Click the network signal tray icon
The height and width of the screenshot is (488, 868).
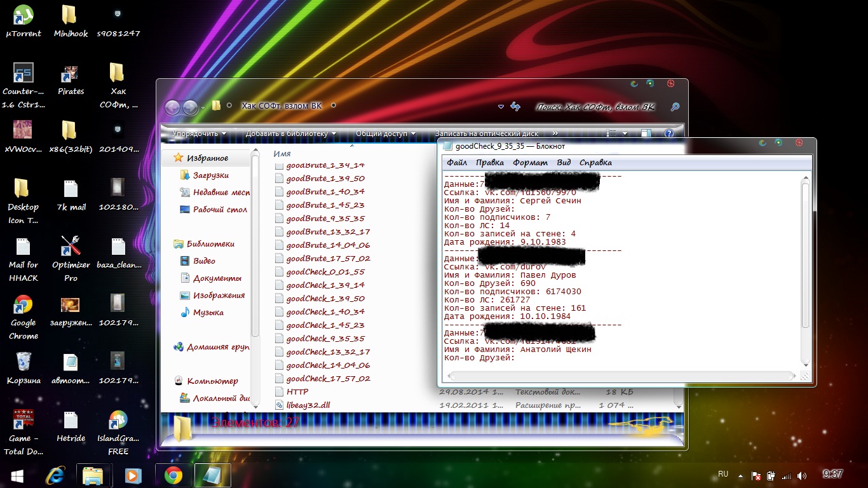[x=787, y=475]
